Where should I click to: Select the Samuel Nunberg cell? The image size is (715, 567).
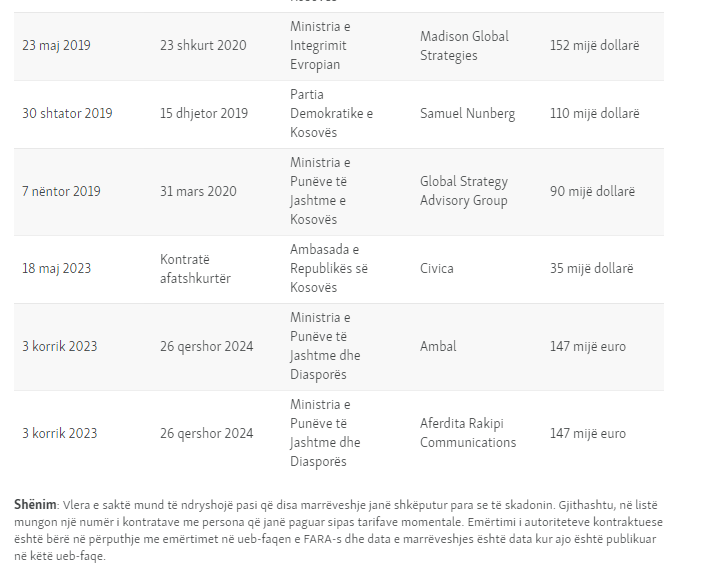pos(467,114)
